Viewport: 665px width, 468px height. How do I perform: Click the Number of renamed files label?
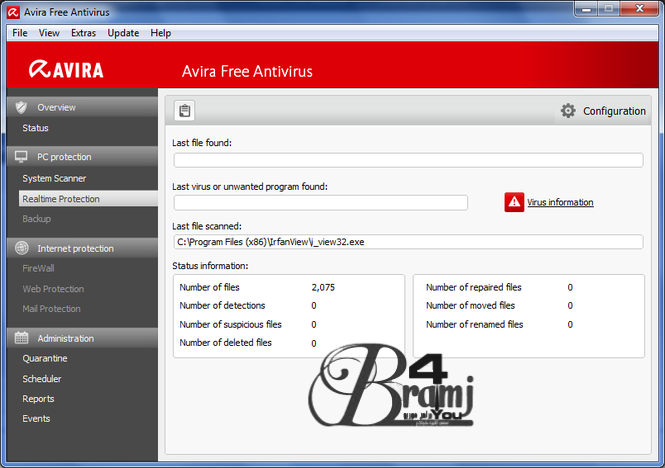(475, 325)
